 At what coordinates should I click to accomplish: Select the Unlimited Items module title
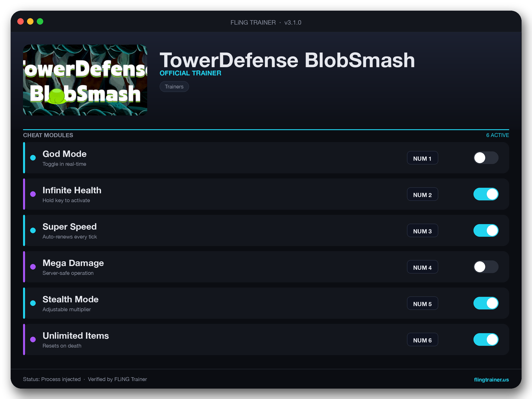click(x=76, y=336)
